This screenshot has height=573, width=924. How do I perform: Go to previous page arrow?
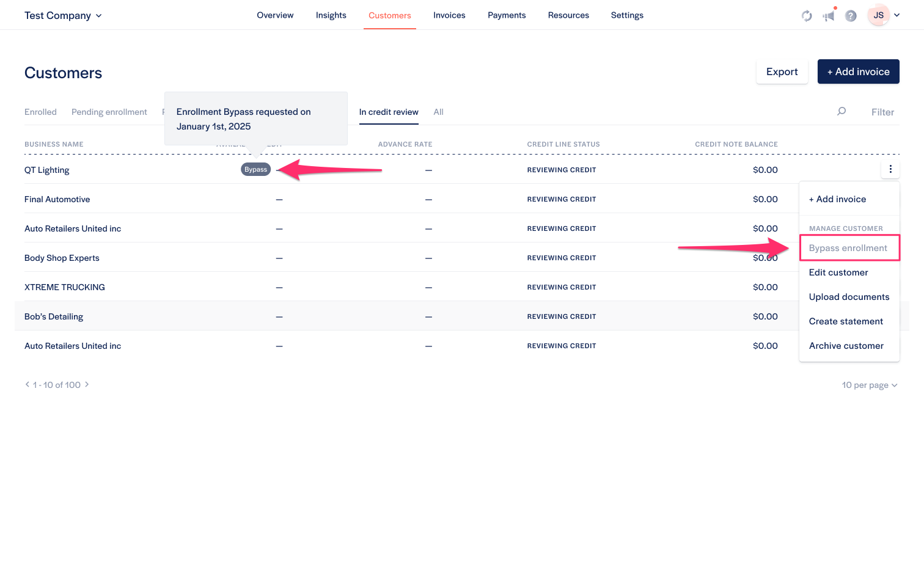[x=28, y=384]
